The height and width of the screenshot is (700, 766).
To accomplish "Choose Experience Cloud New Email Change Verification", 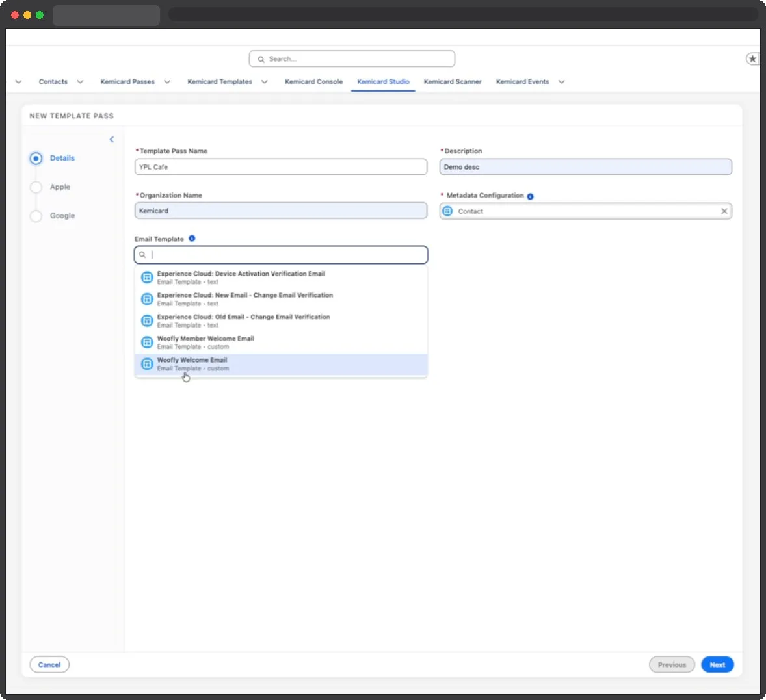I will [x=281, y=299].
